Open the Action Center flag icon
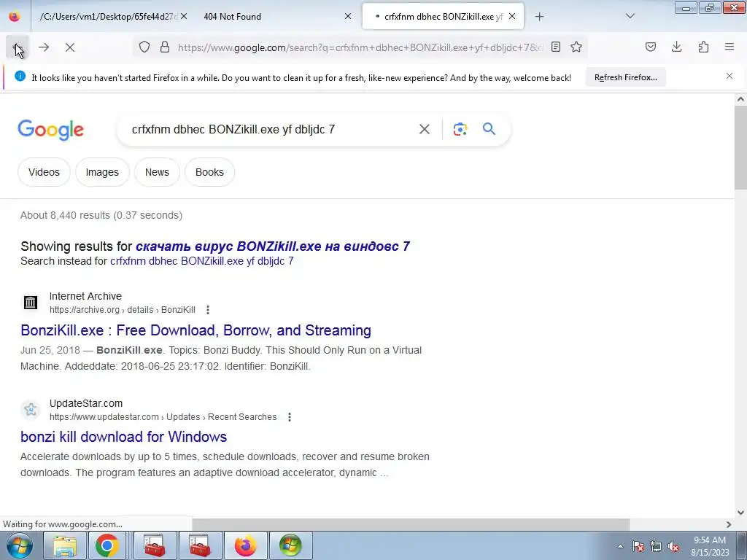The width and height of the screenshot is (747, 560). coord(638,546)
